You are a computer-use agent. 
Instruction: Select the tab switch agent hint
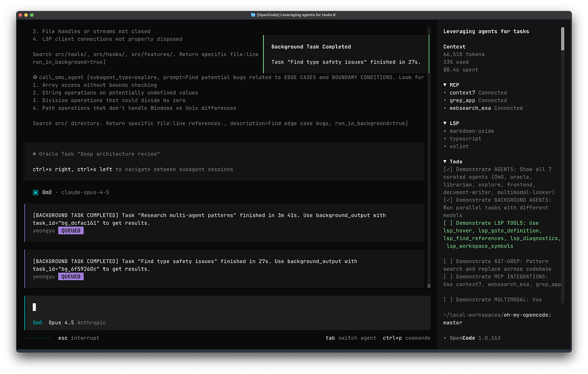[351, 338]
